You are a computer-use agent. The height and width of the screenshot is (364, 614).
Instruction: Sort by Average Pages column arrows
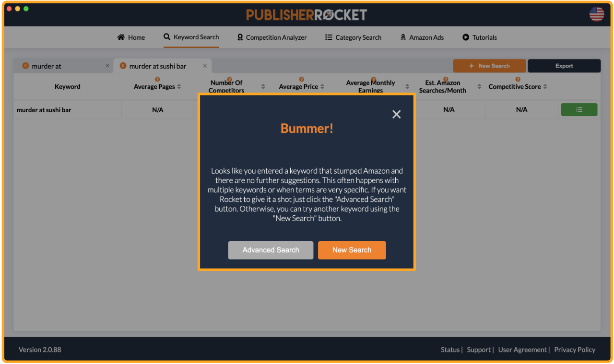(179, 87)
